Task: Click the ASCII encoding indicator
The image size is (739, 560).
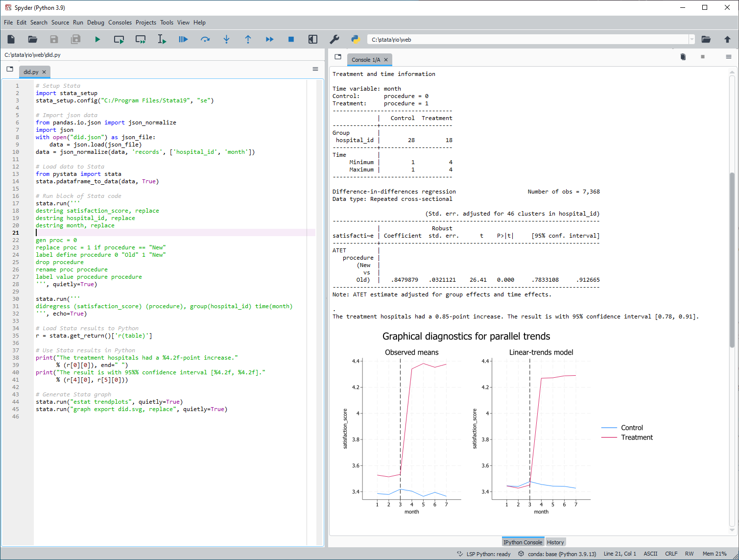Action: [x=650, y=554]
